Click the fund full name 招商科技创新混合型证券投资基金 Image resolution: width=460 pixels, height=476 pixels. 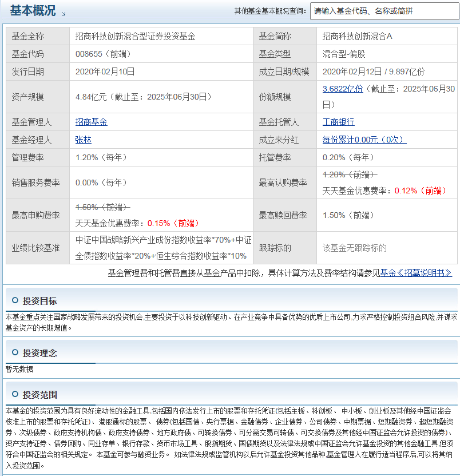135,37
